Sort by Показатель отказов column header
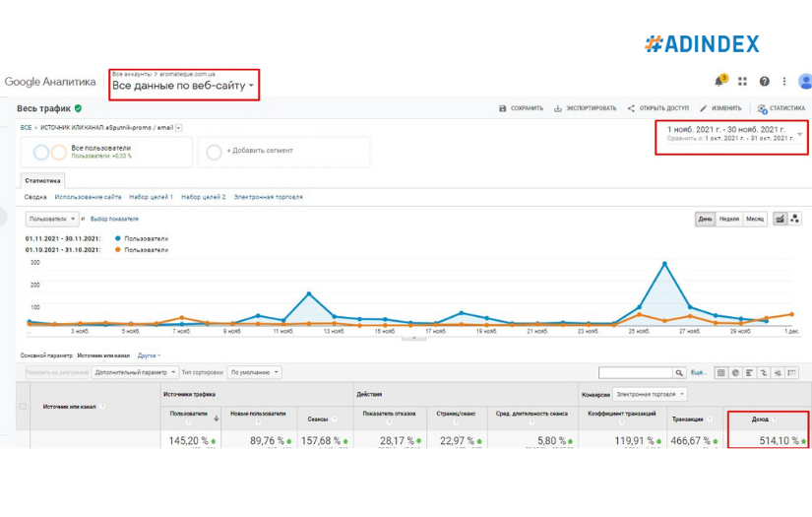The width and height of the screenshot is (812, 517). click(x=389, y=414)
